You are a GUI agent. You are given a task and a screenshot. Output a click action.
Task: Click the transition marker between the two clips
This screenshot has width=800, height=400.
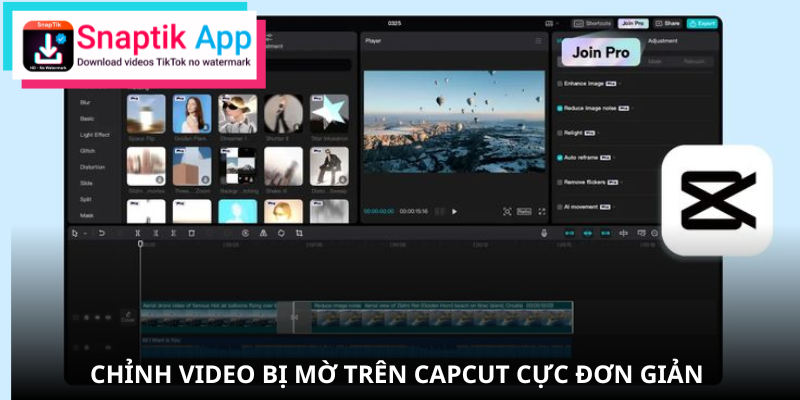294,317
